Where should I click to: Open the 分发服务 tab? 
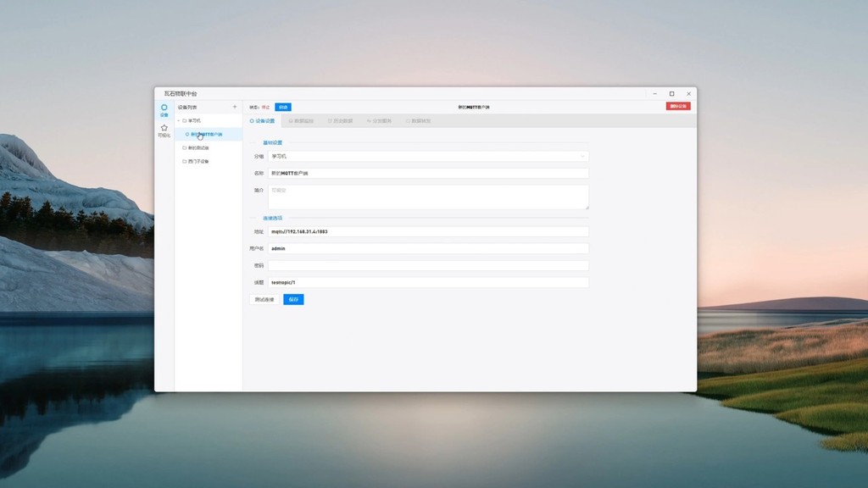(379, 121)
